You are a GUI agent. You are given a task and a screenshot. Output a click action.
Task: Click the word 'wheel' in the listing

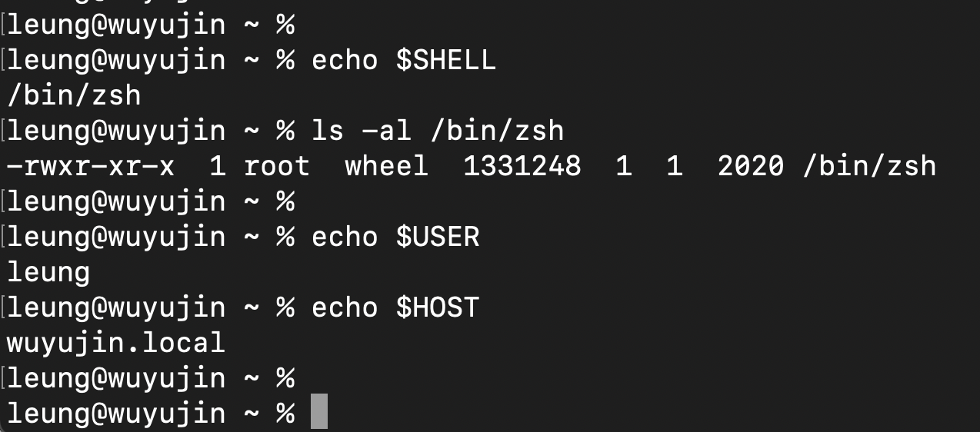tap(386, 166)
